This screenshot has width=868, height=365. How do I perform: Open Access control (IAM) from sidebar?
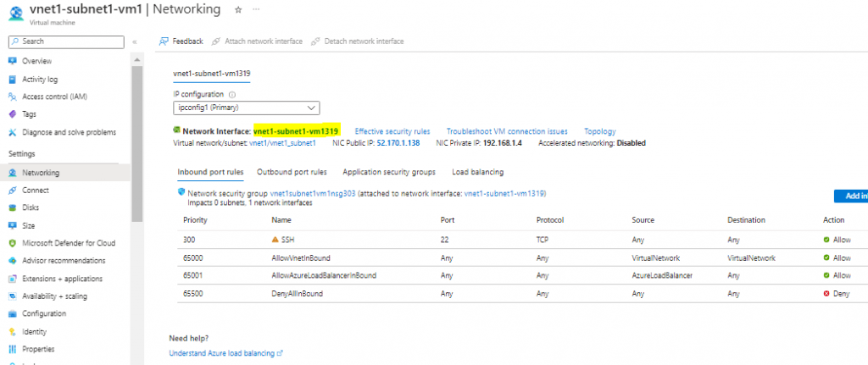[54, 97]
